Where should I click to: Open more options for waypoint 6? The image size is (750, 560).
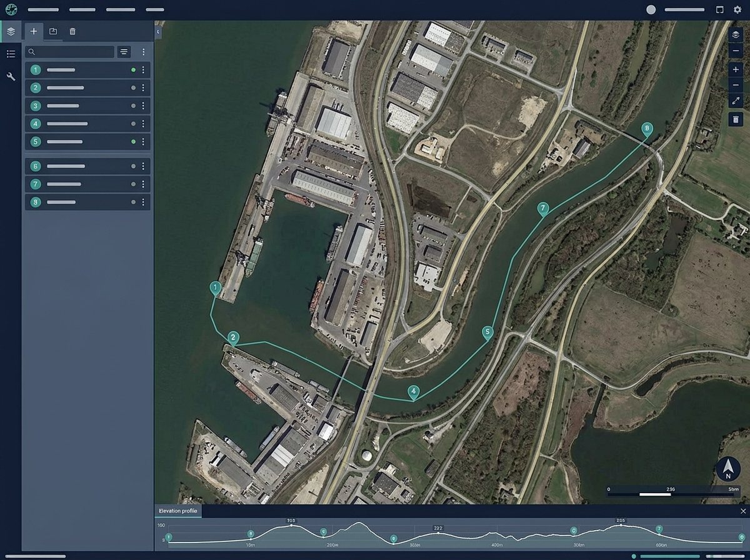pos(143,166)
